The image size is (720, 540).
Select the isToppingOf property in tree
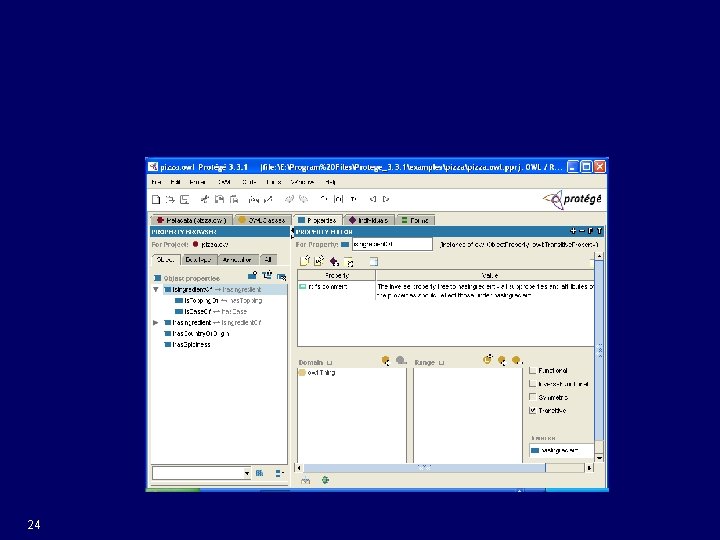[x=219, y=301]
